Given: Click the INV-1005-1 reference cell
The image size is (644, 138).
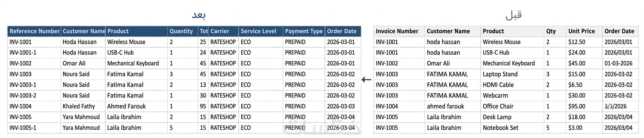Looking at the screenshot, I should (x=34, y=128).
